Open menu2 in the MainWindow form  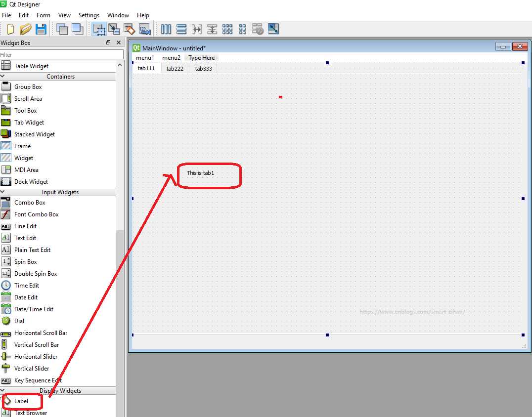(x=172, y=58)
